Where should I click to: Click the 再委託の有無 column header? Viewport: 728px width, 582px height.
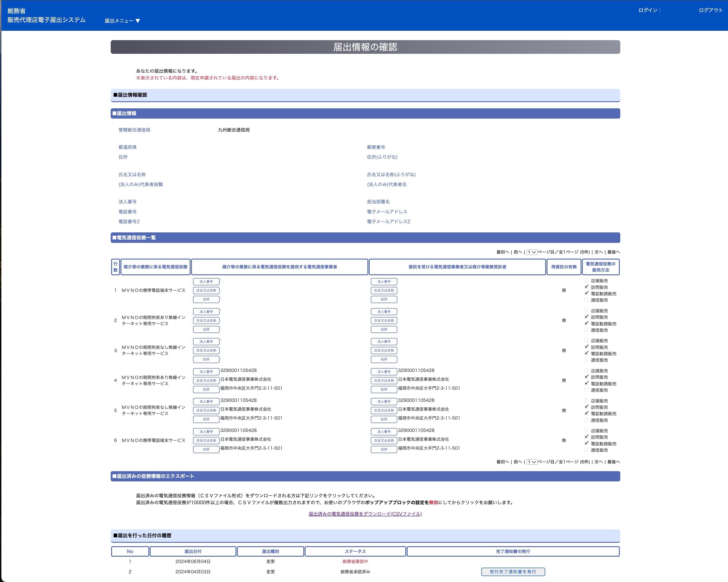[563, 267]
